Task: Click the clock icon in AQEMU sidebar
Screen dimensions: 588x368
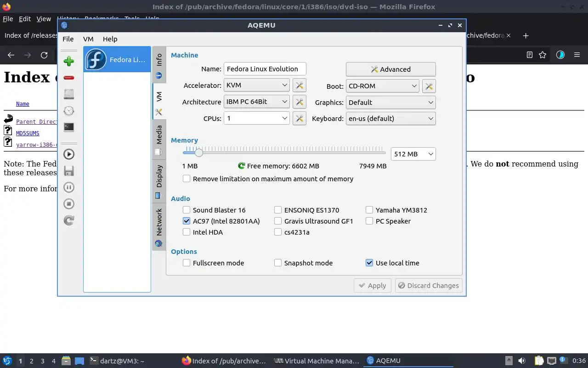Action: [69, 111]
